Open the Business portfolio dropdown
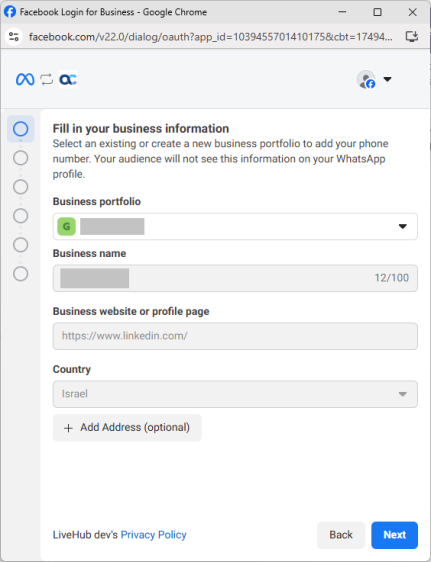The image size is (431, 562). coord(235,227)
